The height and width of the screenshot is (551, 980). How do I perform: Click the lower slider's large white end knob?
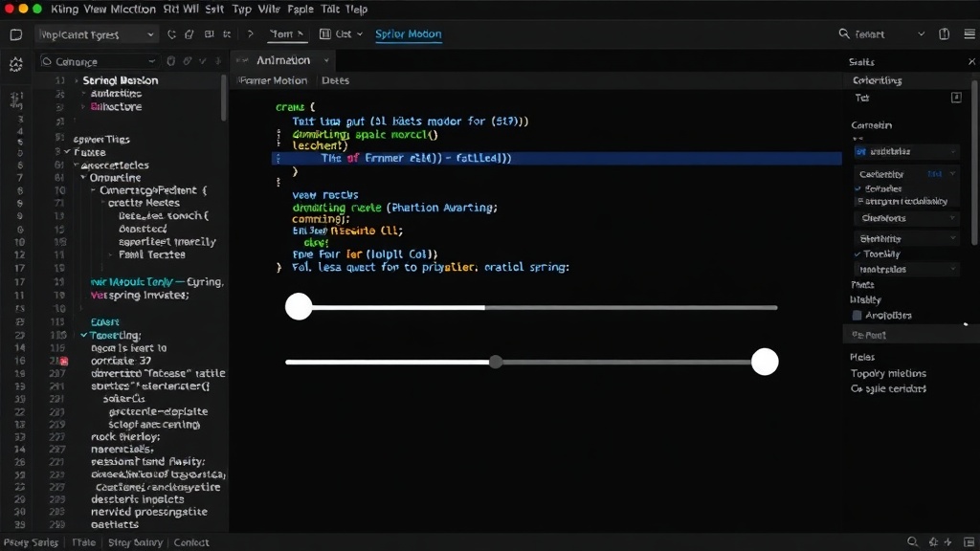[765, 362]
